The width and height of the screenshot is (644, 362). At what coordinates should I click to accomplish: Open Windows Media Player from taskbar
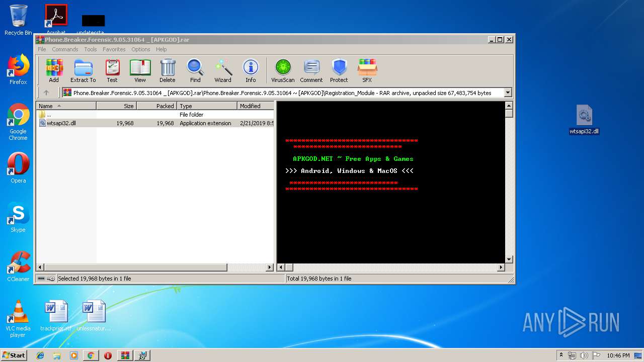74,355
